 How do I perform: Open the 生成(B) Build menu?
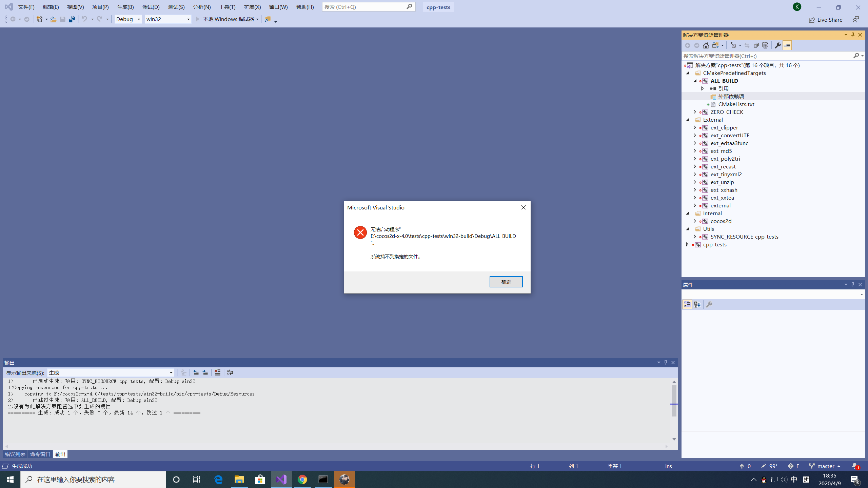(125, 7)
